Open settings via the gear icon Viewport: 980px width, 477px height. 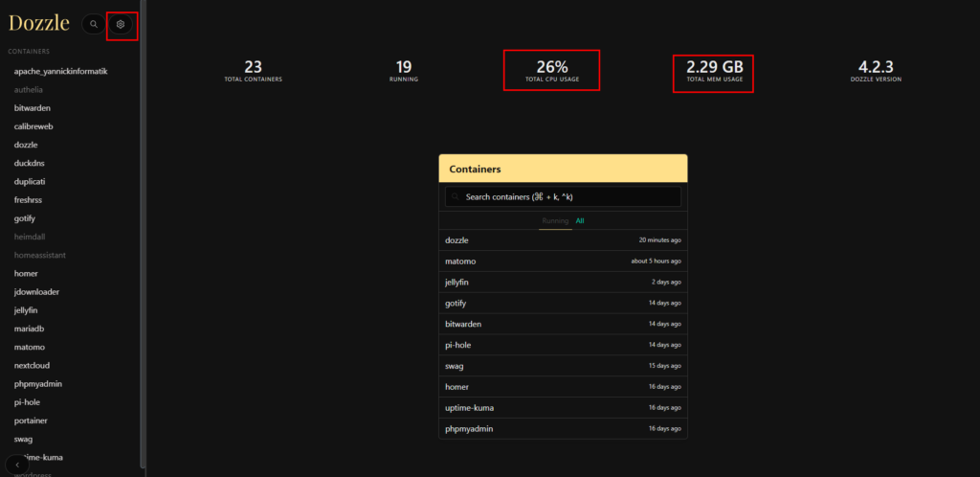121,24
